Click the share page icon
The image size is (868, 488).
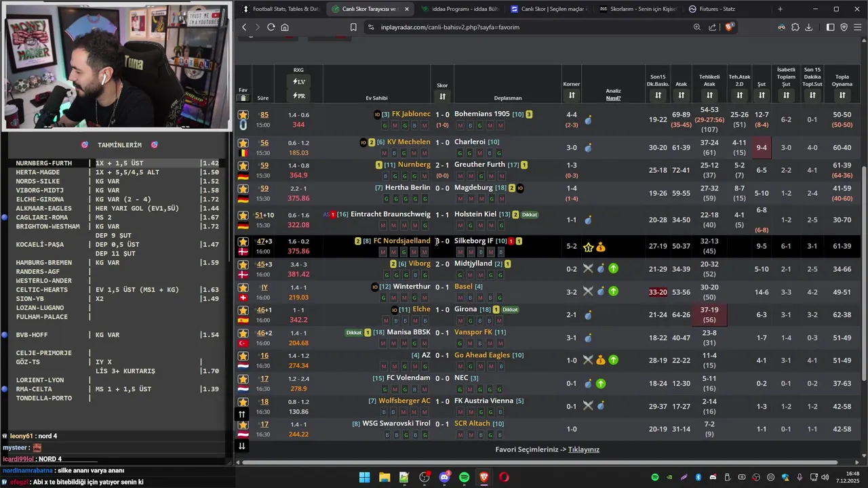click(x=713, y=27)
